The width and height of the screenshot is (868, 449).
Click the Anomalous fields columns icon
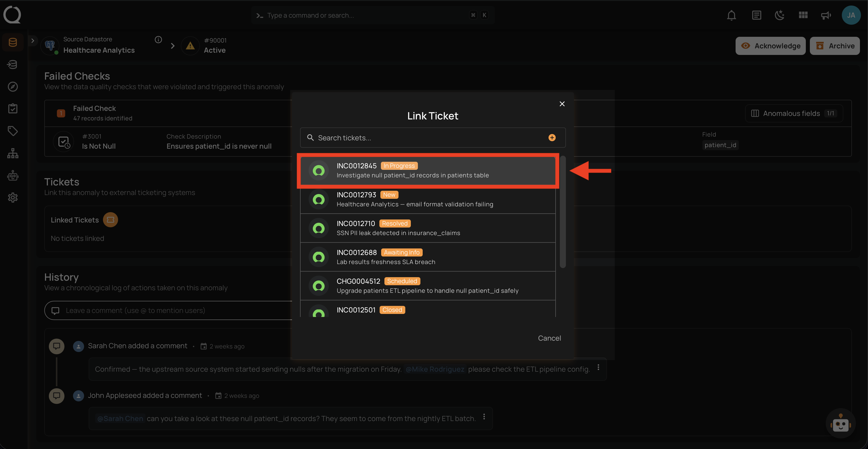[755, 113]
